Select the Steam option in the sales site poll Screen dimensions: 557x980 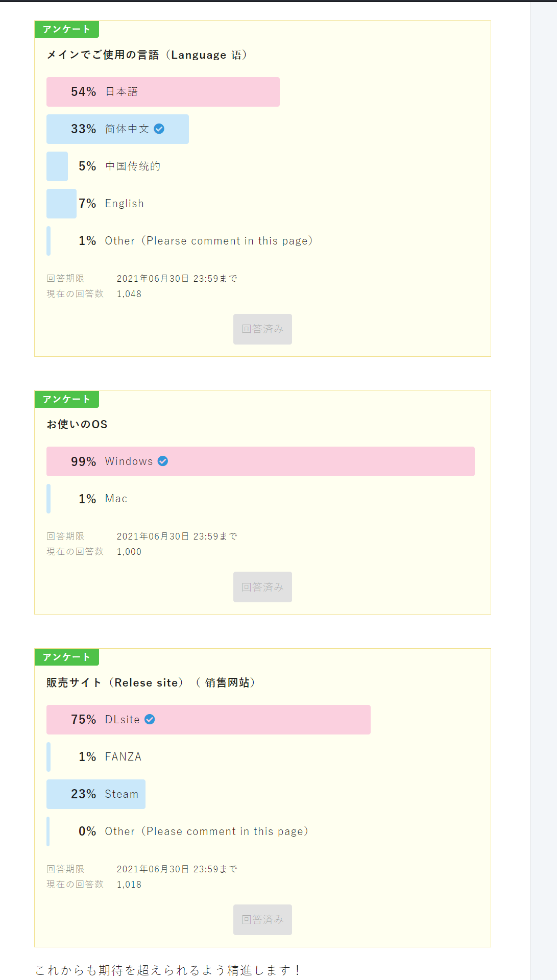pyautogui.click(x=95, y=794)
